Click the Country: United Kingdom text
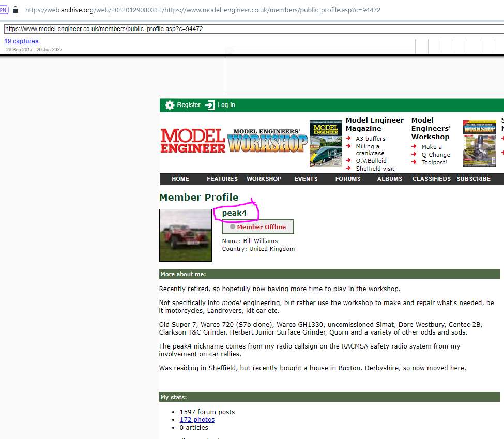This screenshot has height=439, width=504. [x=258, y=249]
